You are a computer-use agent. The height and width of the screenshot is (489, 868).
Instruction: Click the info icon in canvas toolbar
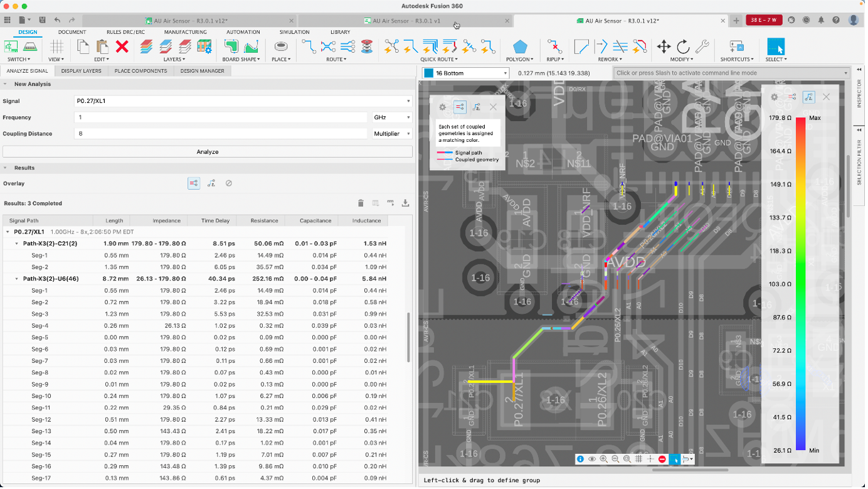click(580, 459)
